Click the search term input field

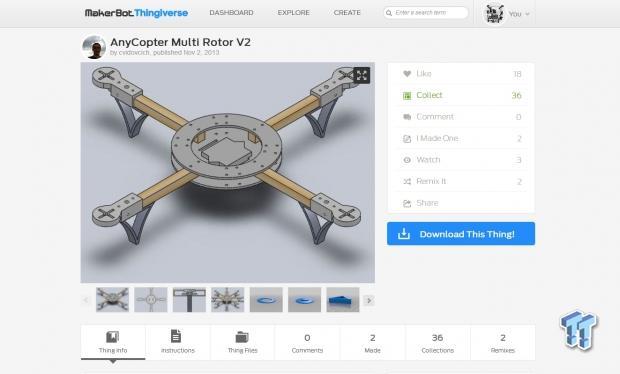[x=425, y=13]
